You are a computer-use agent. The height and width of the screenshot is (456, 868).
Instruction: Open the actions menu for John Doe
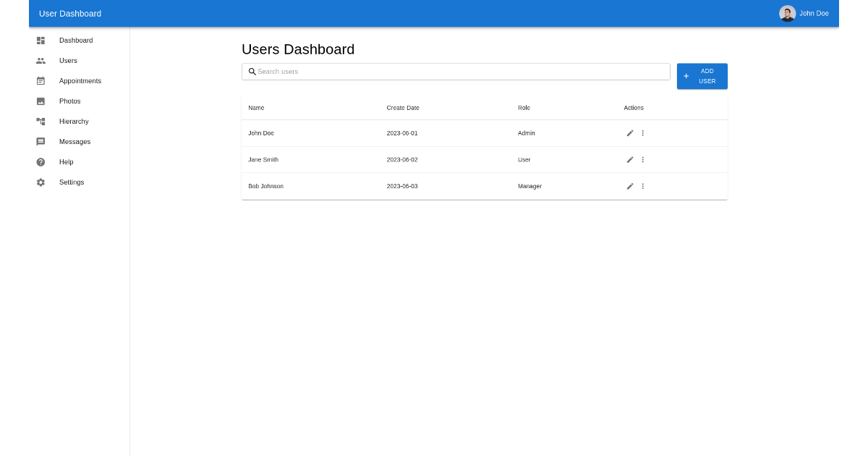click(x=643, y=133)
